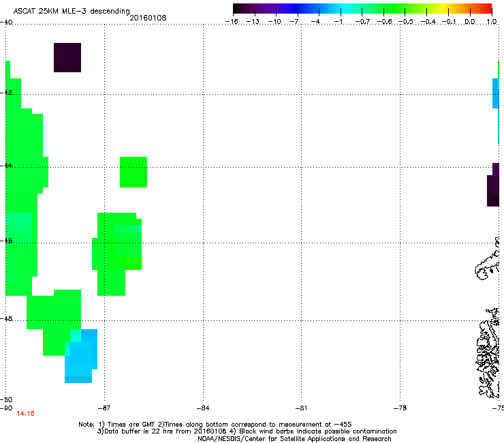Click the red timestamp 14:16
The width and height of the screenshot is (504, 443).
[25, 414]
